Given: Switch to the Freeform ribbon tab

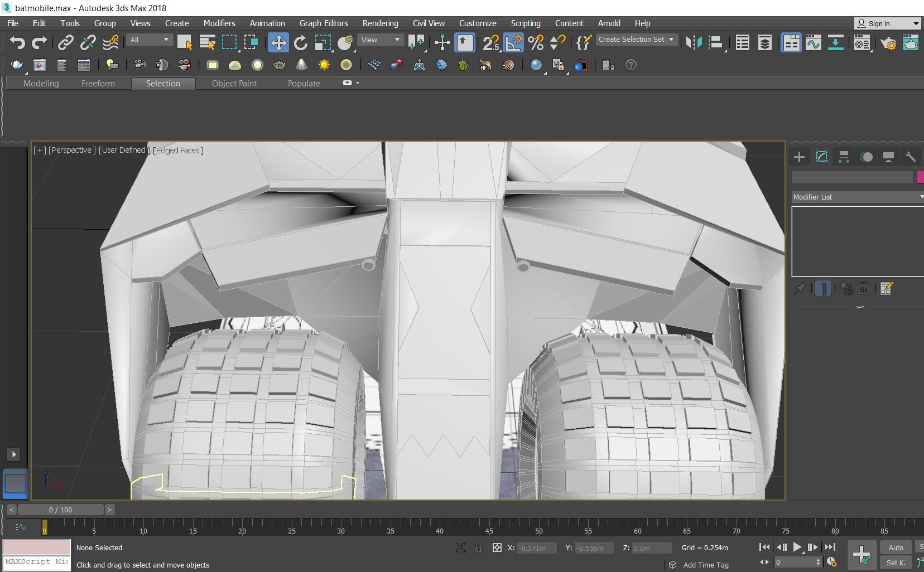Looking at the screenshot, I should (x=98, y=83).
